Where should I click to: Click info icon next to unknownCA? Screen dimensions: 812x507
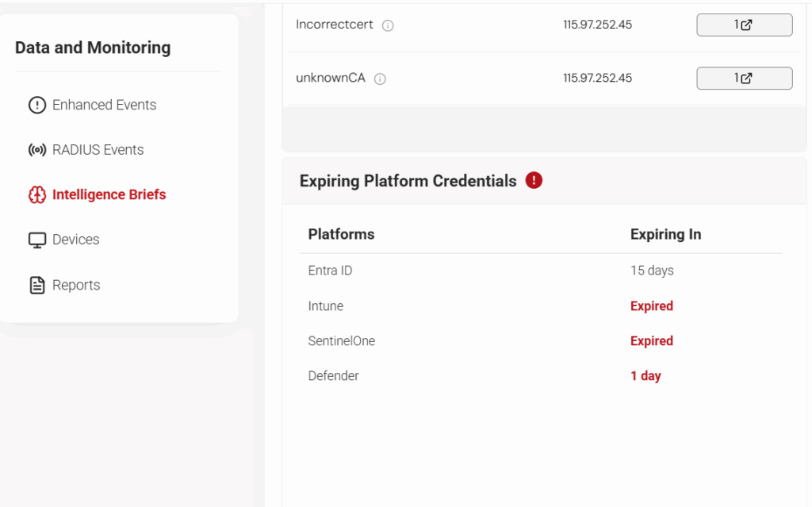380,79
